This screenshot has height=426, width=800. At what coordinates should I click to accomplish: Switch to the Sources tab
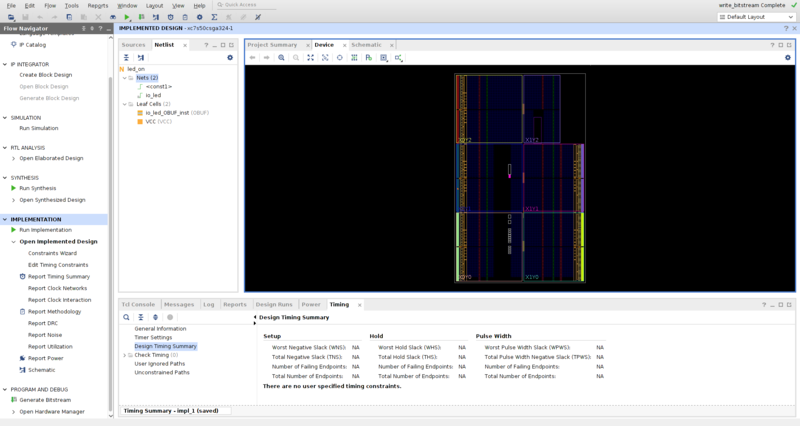(x=133, y=45)
